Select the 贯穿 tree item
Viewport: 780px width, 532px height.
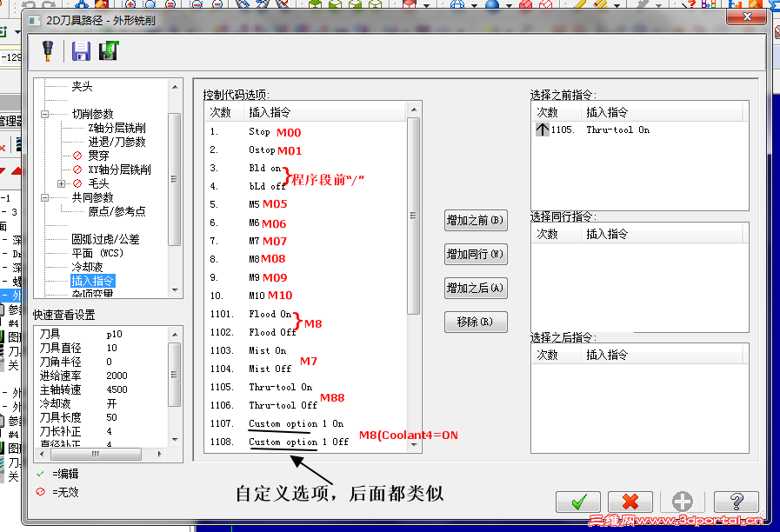tap(98, 156)
